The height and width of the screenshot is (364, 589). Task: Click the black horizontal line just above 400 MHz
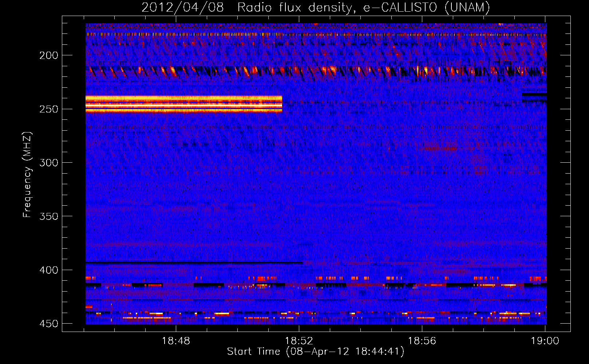(194, 262)
